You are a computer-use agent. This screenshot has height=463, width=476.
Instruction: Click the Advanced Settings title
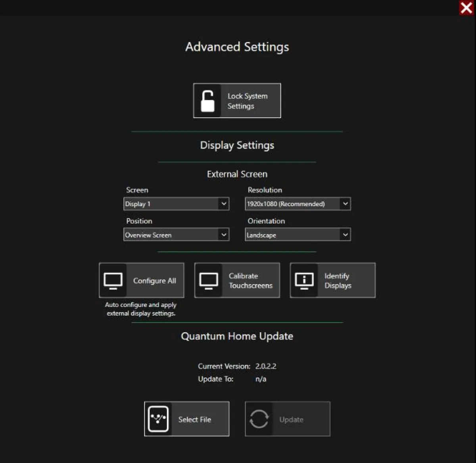(x=237, y=47)
